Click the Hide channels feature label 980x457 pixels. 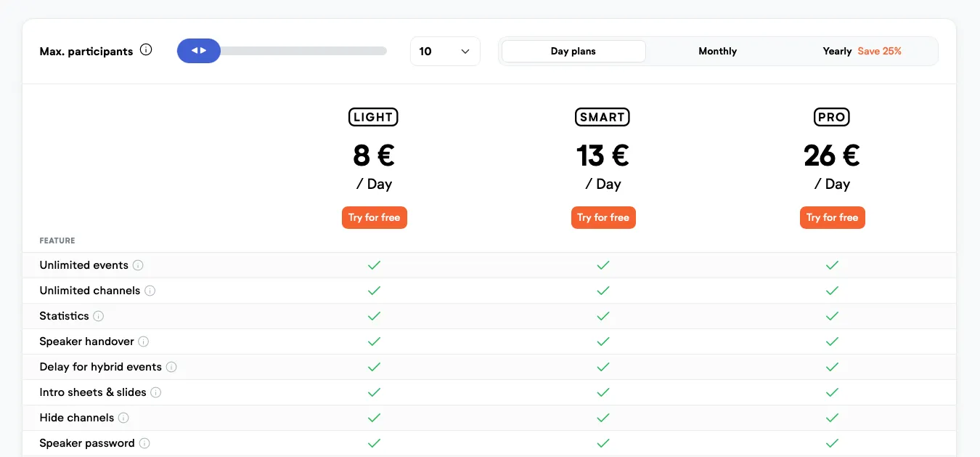[77, 418]
